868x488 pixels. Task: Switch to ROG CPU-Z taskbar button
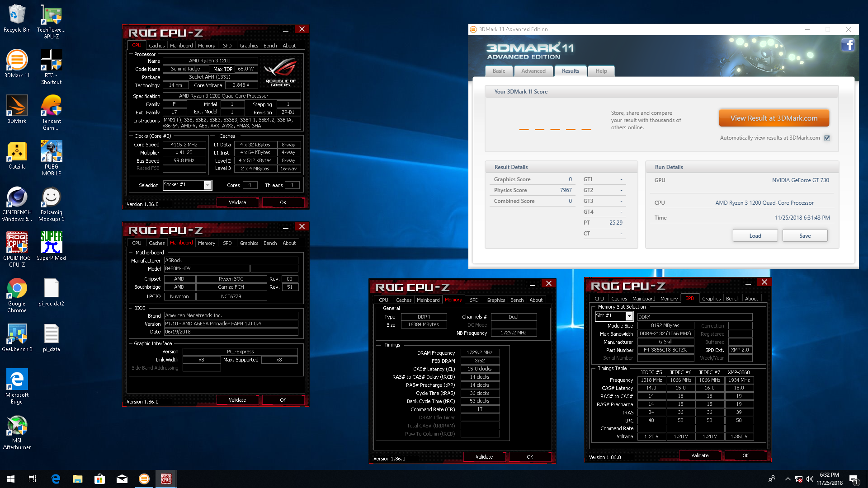pyautogui.click(x=166, y=479)
